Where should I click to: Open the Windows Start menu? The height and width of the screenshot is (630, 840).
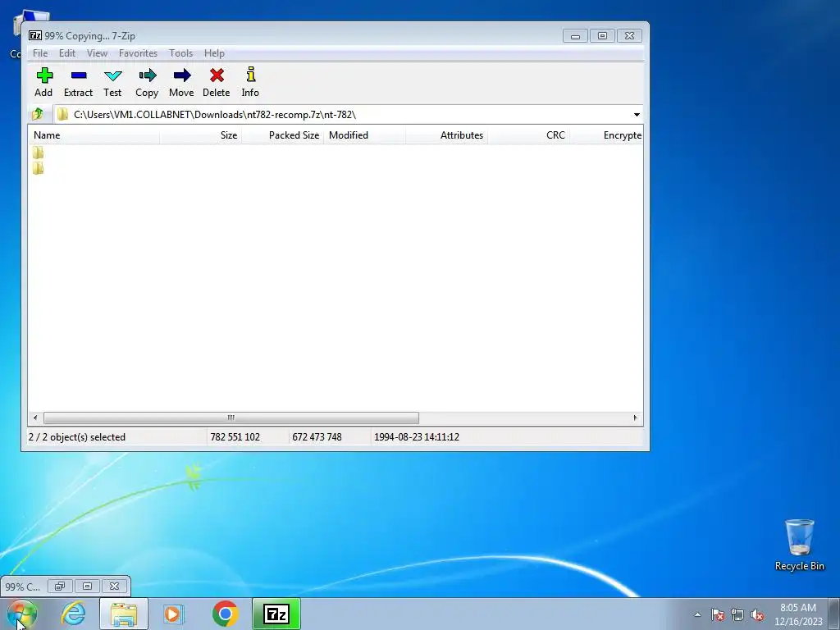coord(22,614)
